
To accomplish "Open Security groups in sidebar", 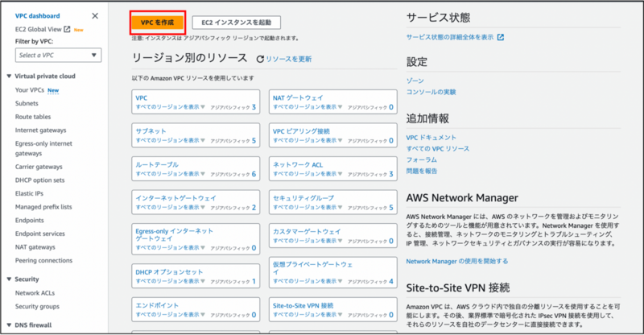I will pyautogui.click(x=37, y=307).
